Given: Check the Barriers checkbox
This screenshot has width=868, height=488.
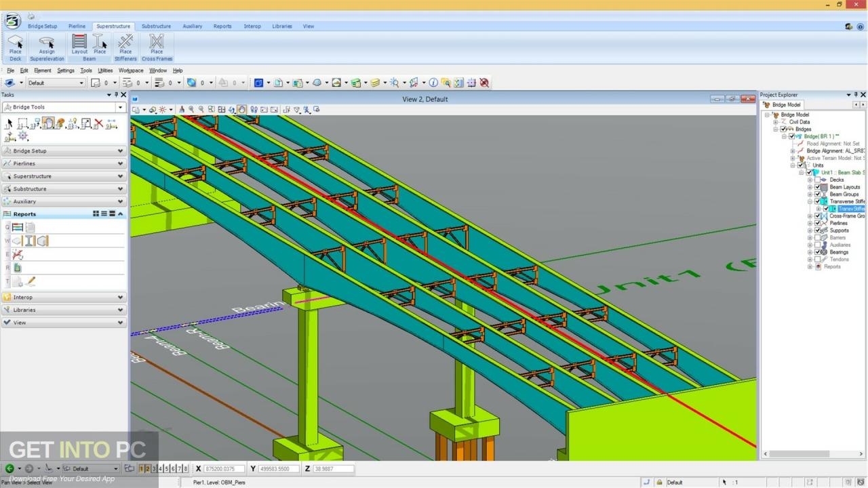Looking at the screenshot, I should [x=817, y=237].
